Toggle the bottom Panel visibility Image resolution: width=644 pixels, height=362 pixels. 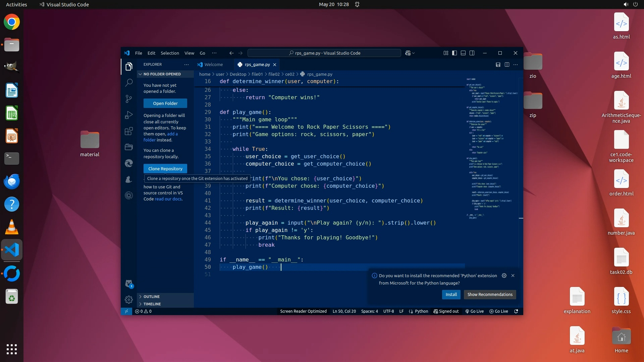click(x=463, y=53)
